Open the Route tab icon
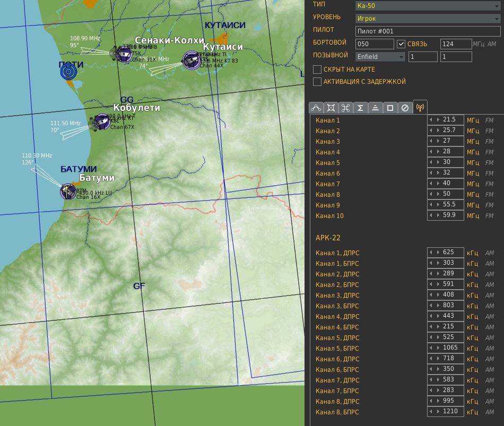Image resolution: width=504 pixels, height=426 pixels. 316,108
